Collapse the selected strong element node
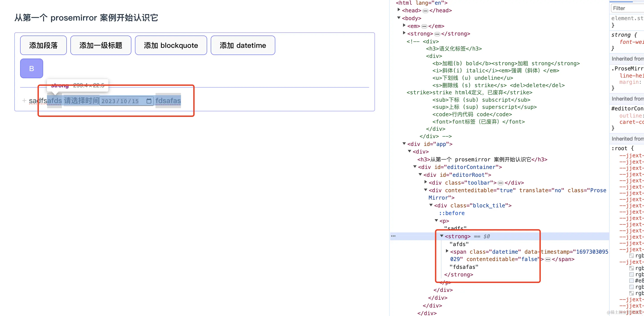This screenshot has height=316, width=644. pos(442,236)
